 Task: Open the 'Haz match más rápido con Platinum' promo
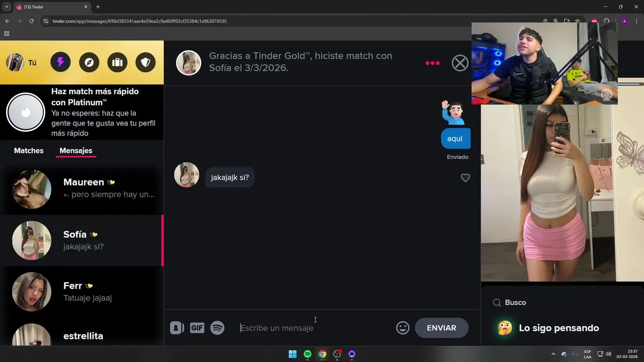coord(82,112)
